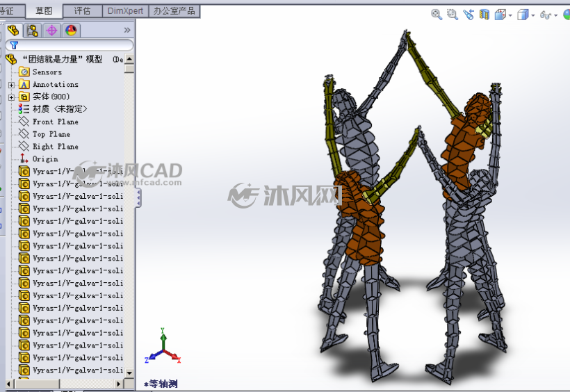Switch to the 草图 tab
570x392 pixels.
tap(44, 11)
